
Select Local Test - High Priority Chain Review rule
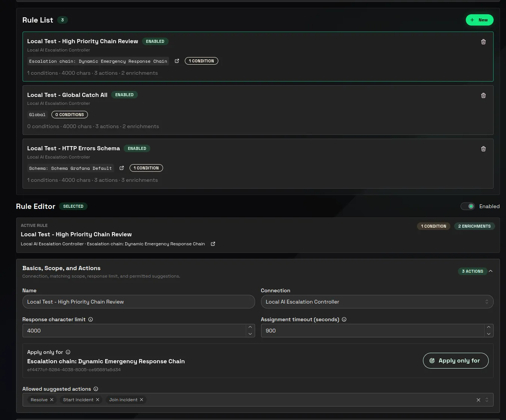pos(258,57)
